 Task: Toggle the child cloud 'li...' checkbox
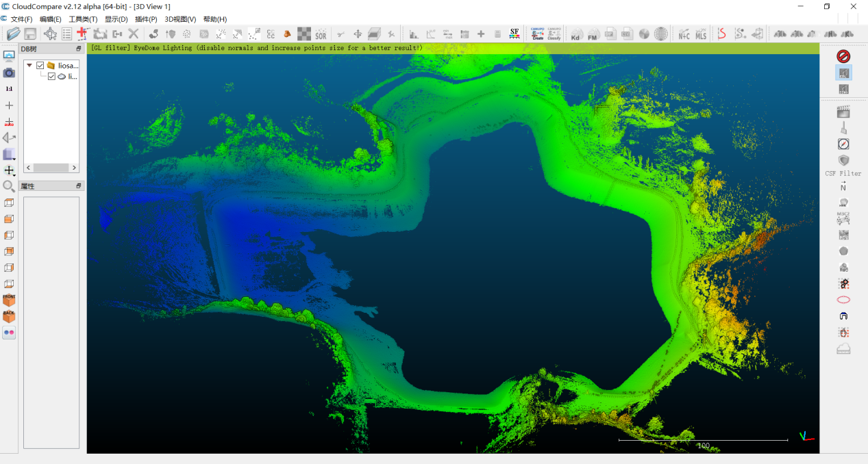[51, 77]
